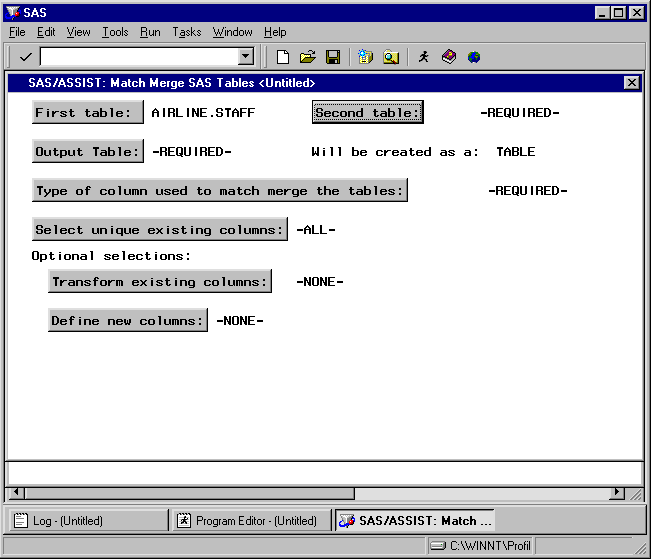Open the Run menu
The width and height of the screenshot is (651, 559).
pyautogui.click(x=150, y=32)
